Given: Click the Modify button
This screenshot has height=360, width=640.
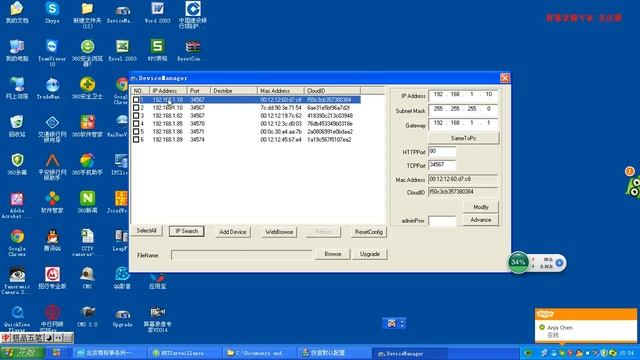Looking at the screenshot, I should coord(480,207).
